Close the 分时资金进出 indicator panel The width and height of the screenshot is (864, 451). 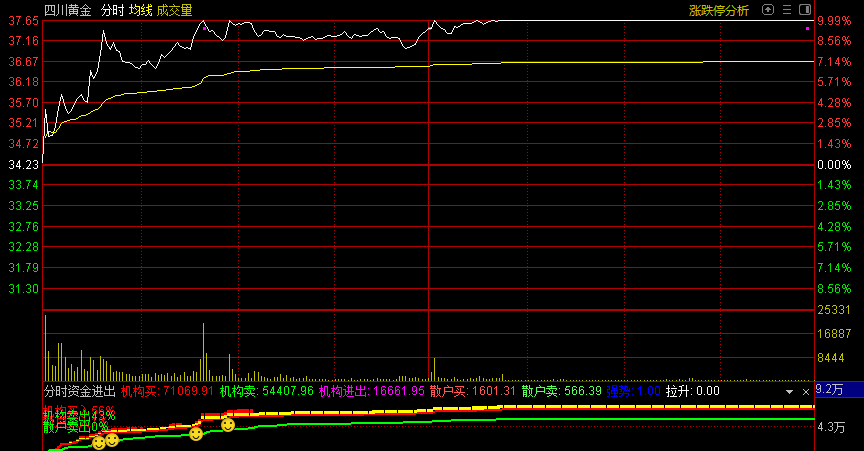[806, 392]
